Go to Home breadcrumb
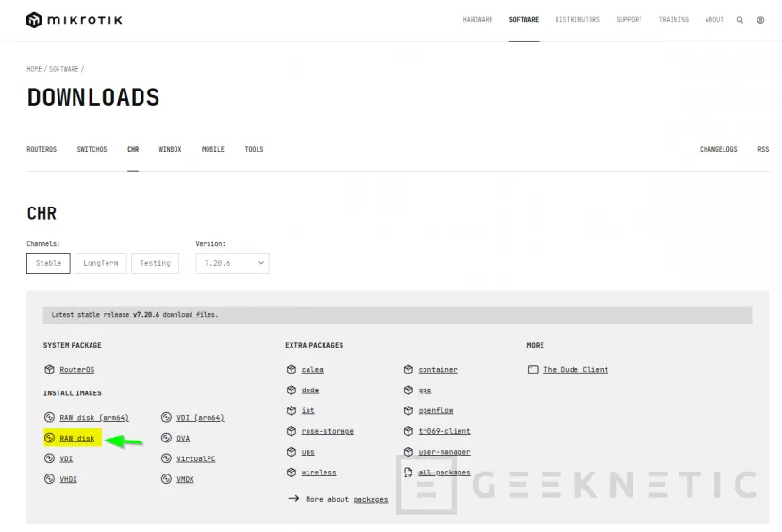782x532 pixels. (34, 69)
